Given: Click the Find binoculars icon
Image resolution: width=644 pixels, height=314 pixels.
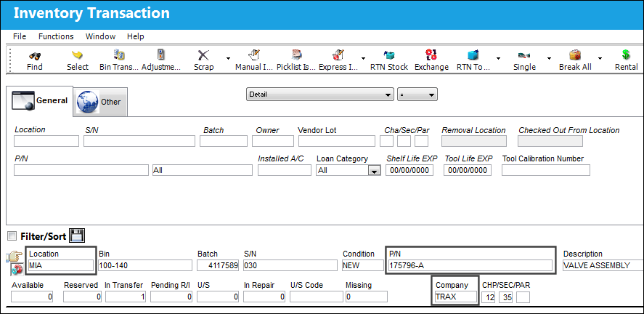Looking at the screenshot, I should 35,55.
